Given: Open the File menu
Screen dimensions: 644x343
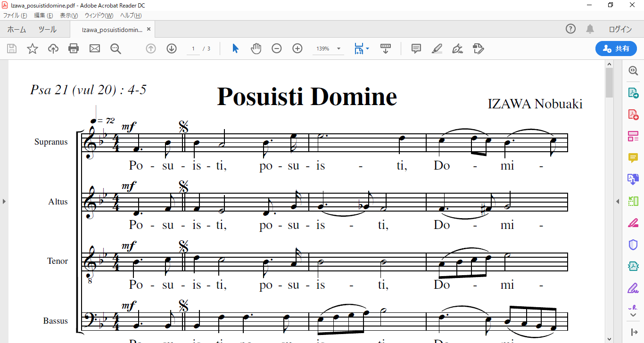Looking at the screenshot, I should click(15, 16).
